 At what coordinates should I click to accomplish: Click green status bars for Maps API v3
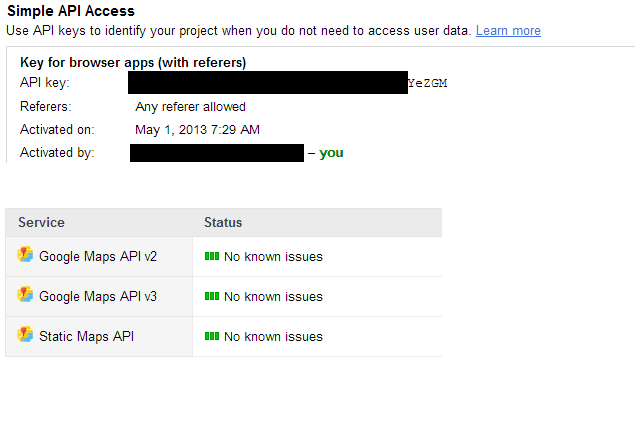211,297
